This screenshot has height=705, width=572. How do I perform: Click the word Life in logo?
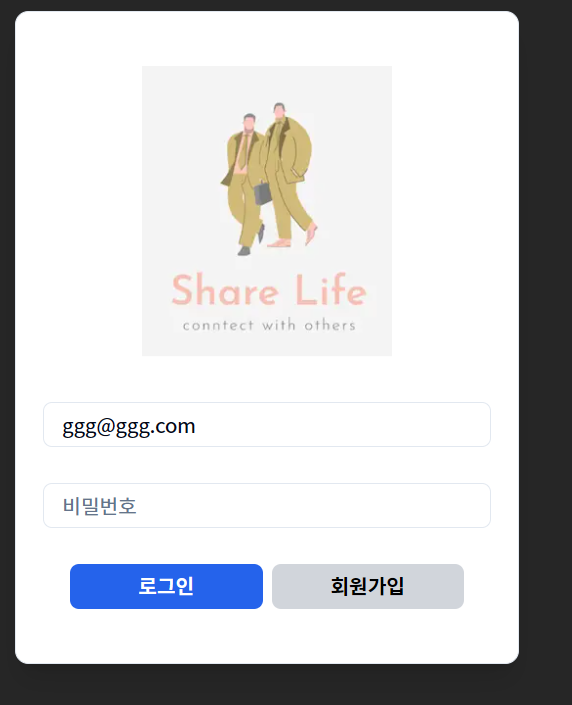(331, 290)
